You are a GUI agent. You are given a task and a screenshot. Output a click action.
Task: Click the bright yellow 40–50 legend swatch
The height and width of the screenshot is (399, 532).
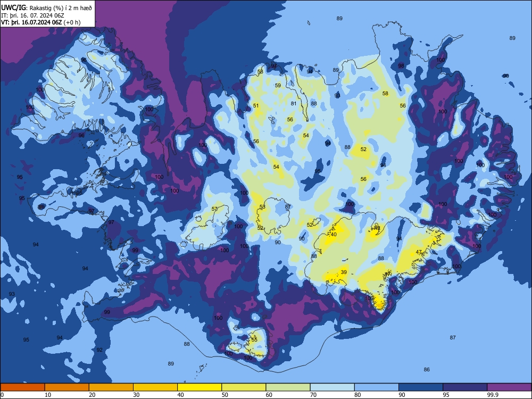pyautogui.click(x=199, y=387)
